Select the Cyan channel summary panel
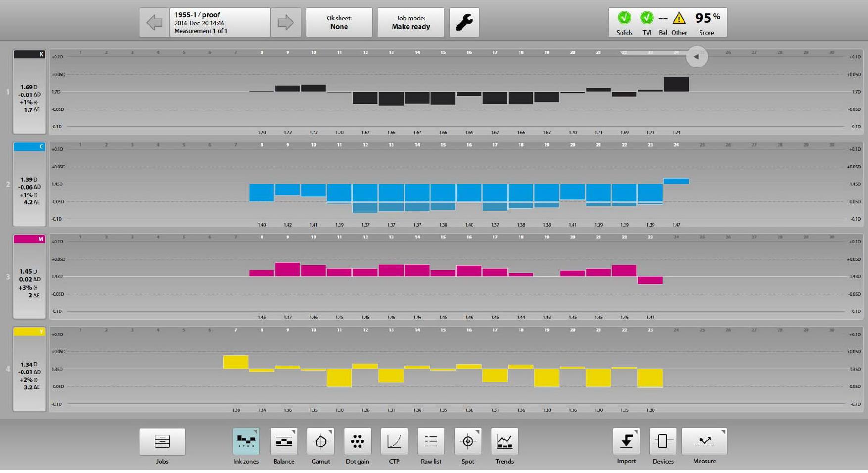The height and width of the screenshot is (473, 868). point(29,185)
